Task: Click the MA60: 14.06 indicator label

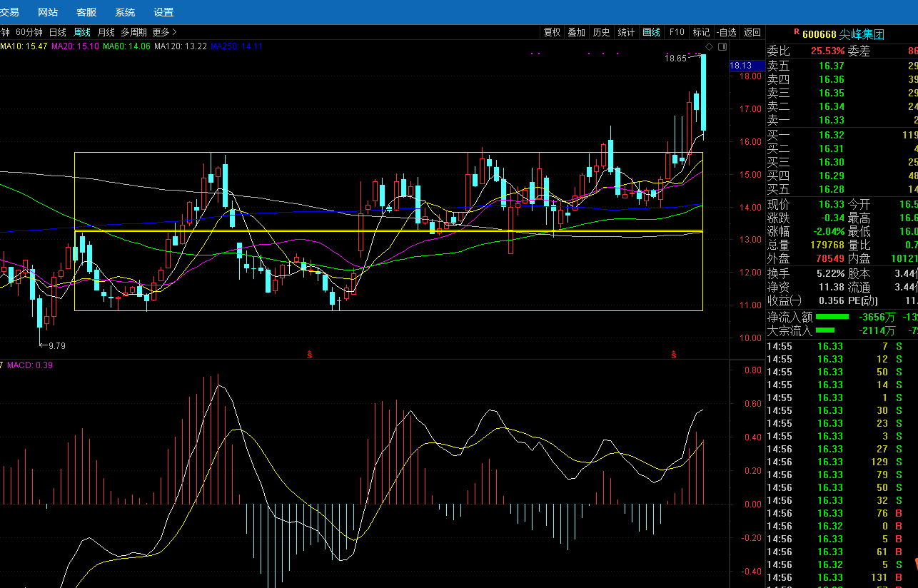Action: click(127, 46)
